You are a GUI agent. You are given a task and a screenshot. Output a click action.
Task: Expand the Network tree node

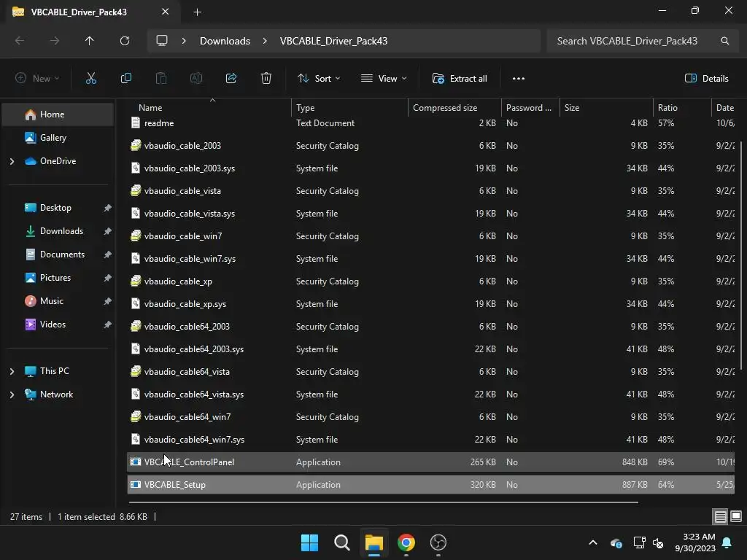pos(12,394)
